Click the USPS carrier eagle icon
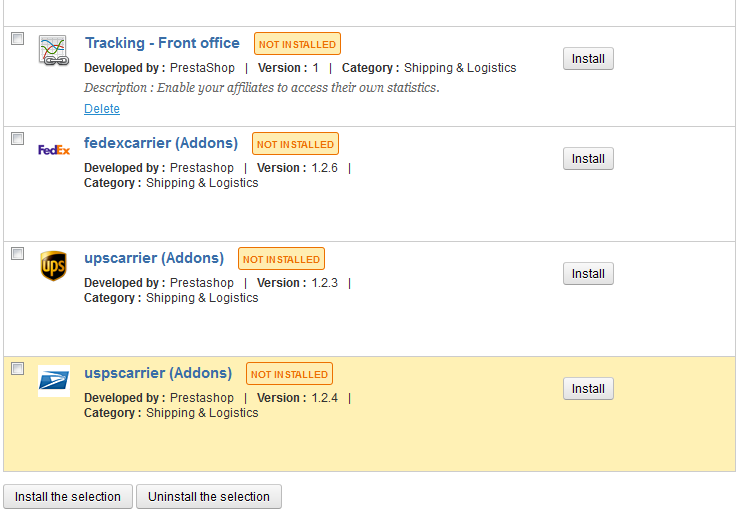 tap(53, 381)
